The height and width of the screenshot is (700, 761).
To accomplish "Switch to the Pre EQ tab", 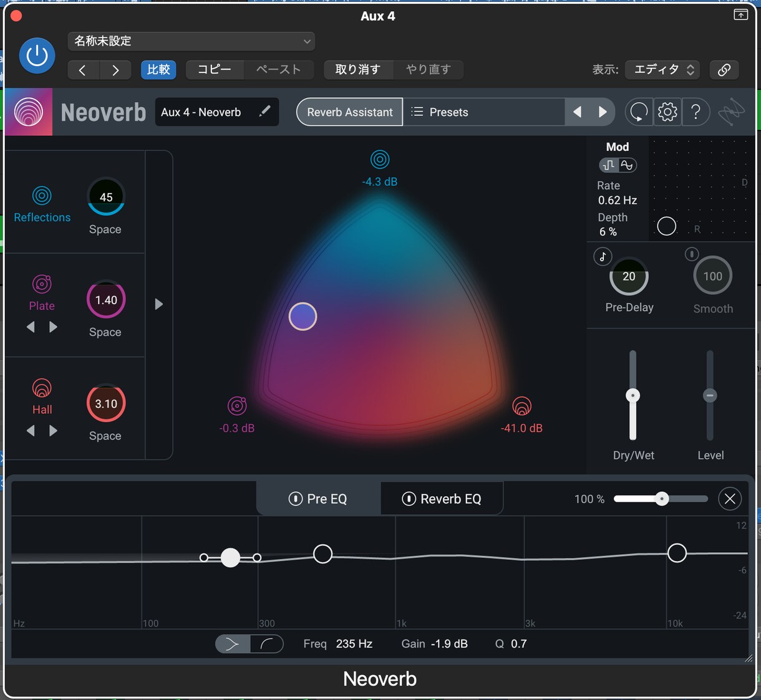I will (318, 499).
